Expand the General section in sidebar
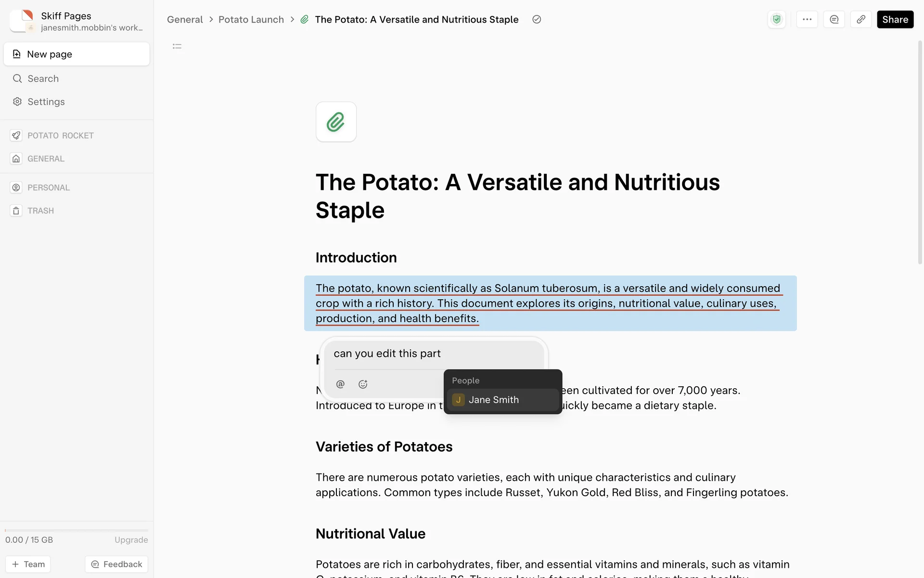This screenshot has height=578, width=924. pyautogui.click(x=46, y=158)
